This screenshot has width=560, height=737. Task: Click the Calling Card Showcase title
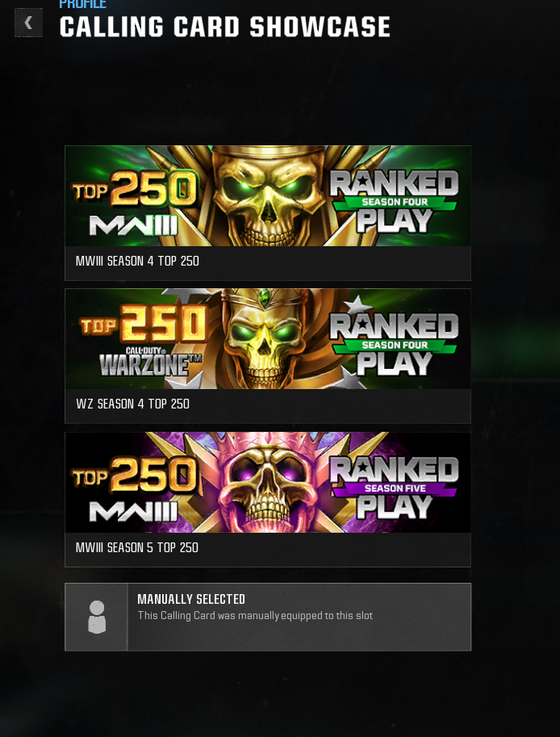(224, 27)
